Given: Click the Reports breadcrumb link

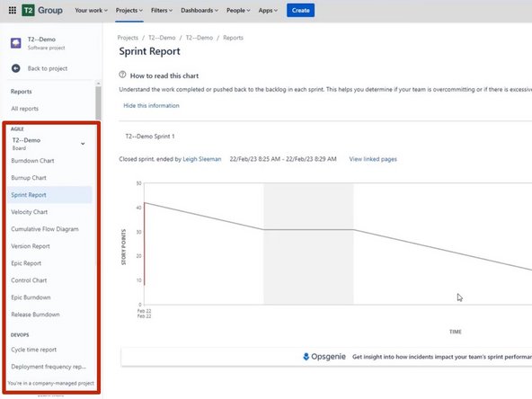Looking at the screenshot, I should pyautogui.click(x=233, y=38).
